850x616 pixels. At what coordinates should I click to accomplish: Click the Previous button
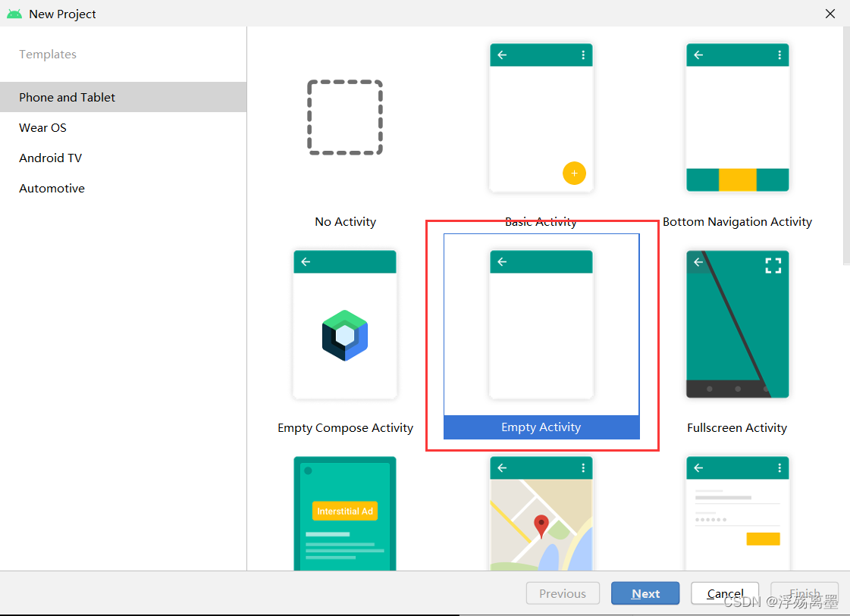pyautogui.click(x=563, y=593)
